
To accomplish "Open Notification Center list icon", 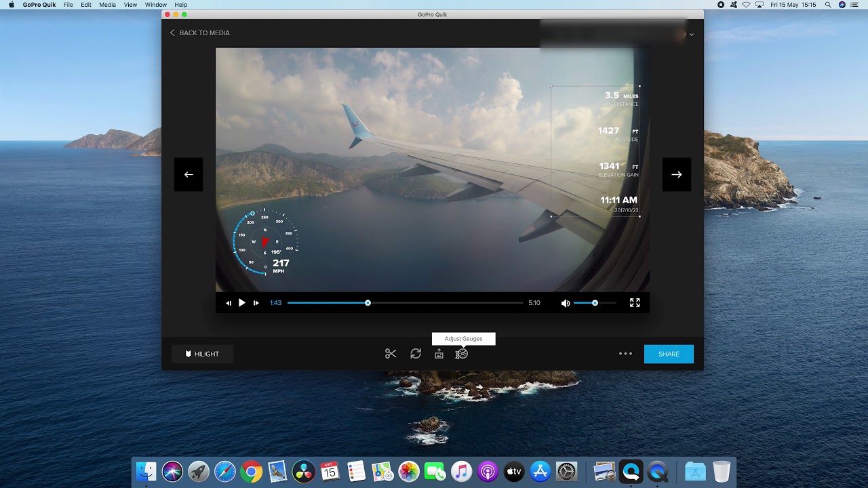I will click(x=856, y=5).
